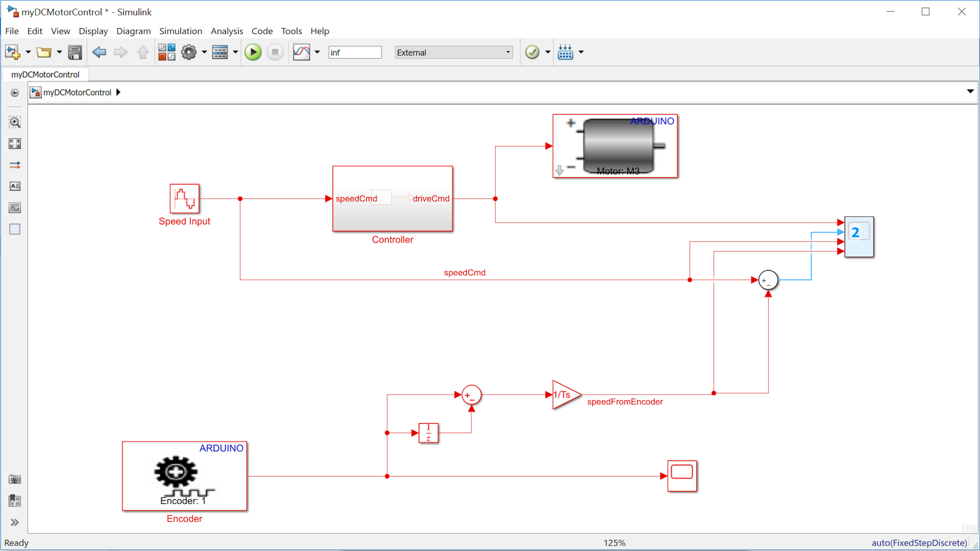
Task: Select the Speed Input signal block
Action: pos(185,199)
